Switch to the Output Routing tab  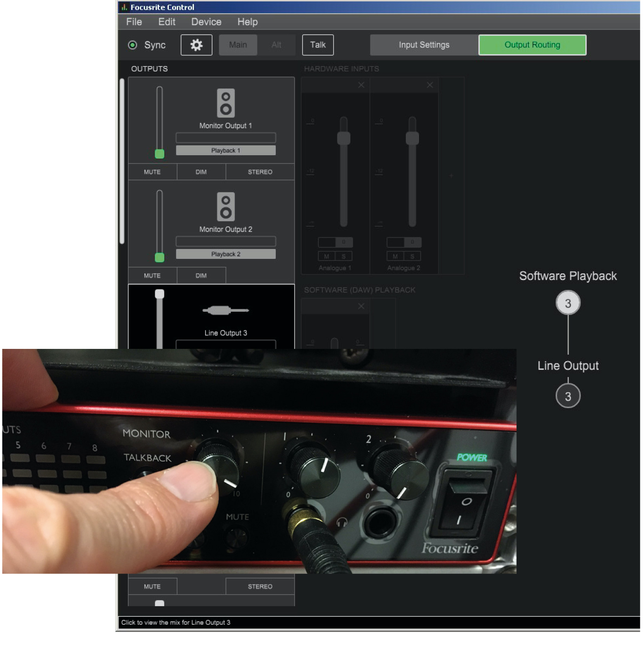(532, 45)
